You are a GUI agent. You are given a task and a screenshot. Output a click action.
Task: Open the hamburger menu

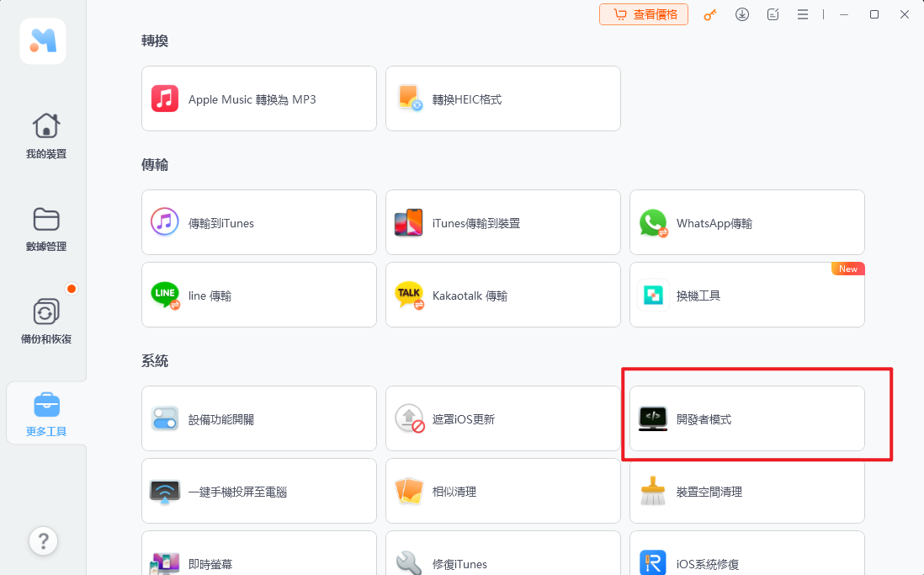click(803, 14)
